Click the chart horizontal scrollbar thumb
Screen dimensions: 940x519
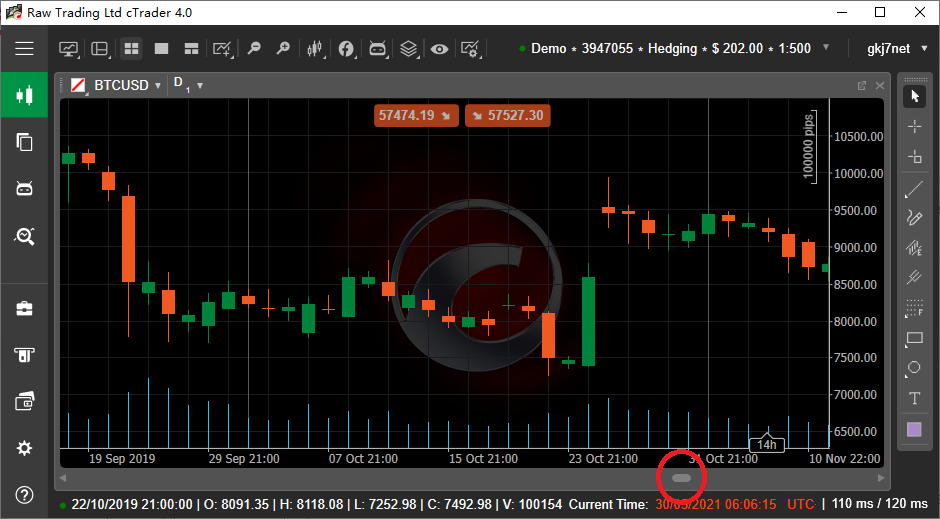tap(682, 478)
